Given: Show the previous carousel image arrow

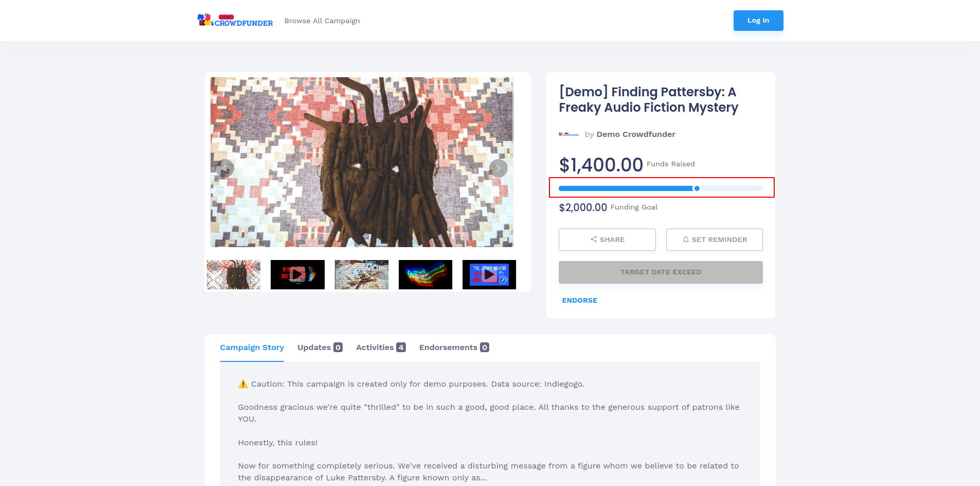Looking at the screenshot, I should tap(225, 168).
